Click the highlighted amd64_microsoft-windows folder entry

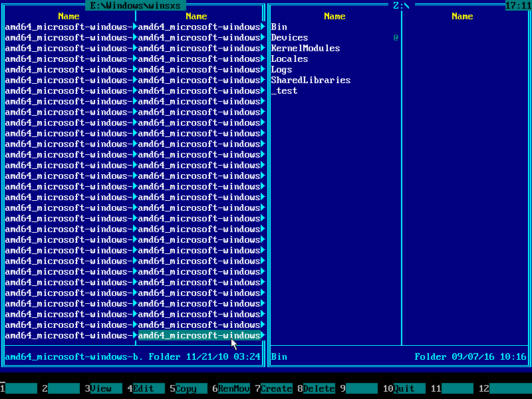pyautogui.click(x=199, y=336)
